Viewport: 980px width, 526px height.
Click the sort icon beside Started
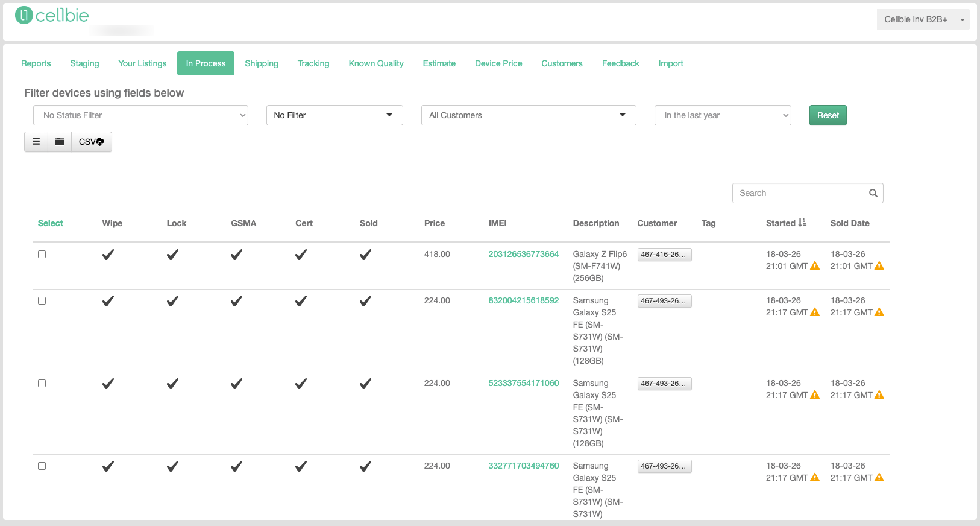pyautogui.click(x=802, y=223)
